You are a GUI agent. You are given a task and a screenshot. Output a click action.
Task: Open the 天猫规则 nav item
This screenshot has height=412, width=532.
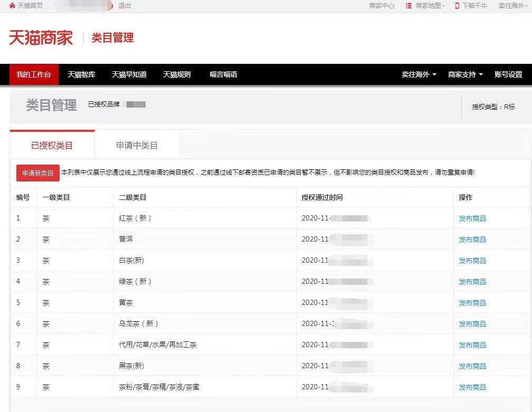click(x=177, y=74)
